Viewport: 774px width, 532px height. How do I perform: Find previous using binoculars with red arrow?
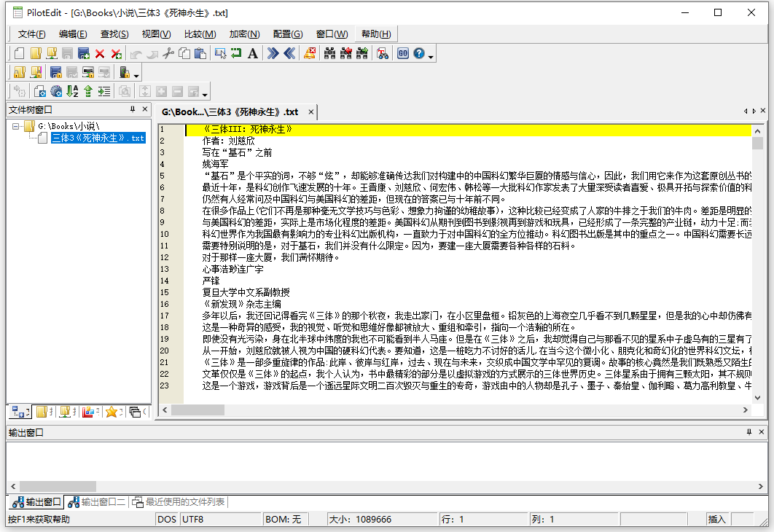345,53
